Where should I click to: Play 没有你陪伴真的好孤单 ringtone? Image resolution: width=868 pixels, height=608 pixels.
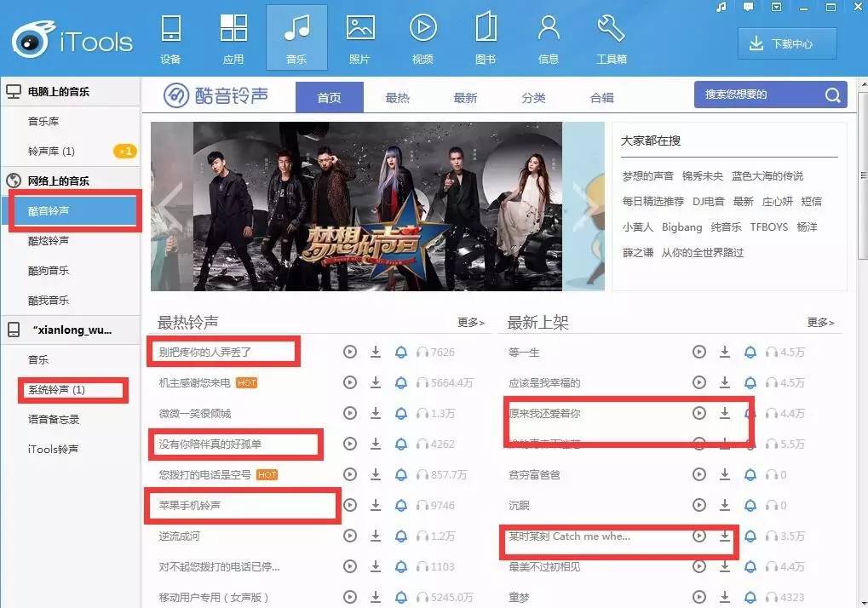[350, 444]
